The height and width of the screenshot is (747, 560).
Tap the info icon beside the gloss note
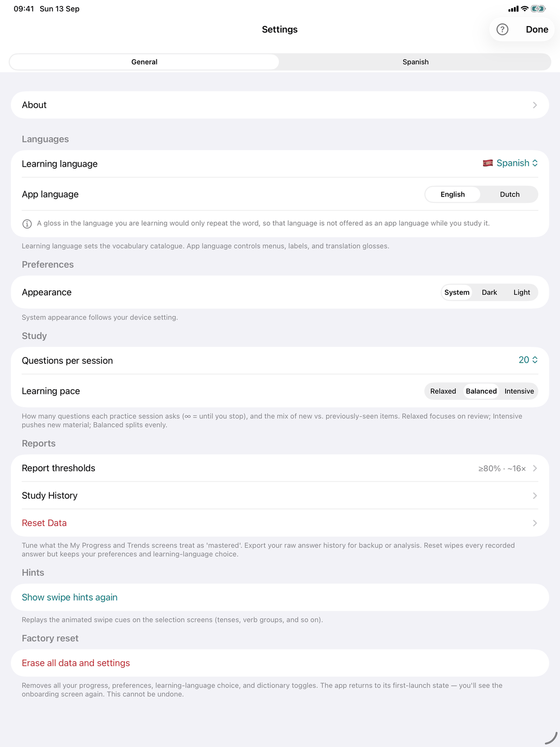(x=27, y=224)
